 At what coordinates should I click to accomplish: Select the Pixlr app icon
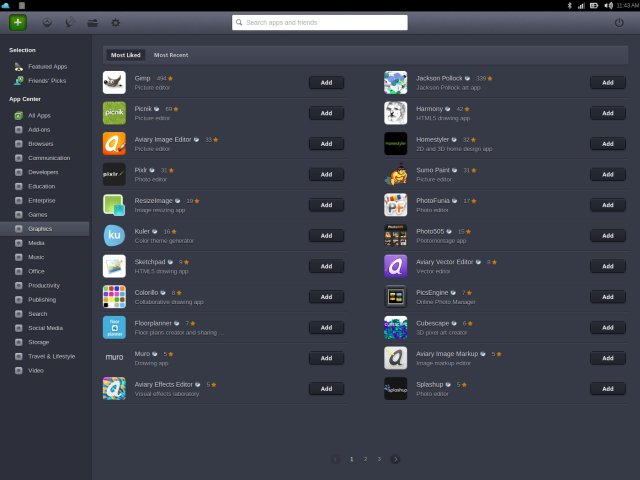click(x=114, y=174)
